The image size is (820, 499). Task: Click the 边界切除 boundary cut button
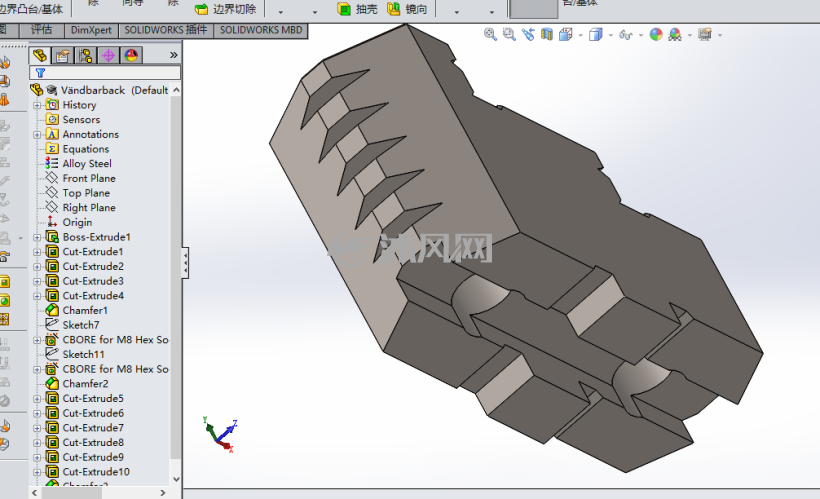coord(225,9)
